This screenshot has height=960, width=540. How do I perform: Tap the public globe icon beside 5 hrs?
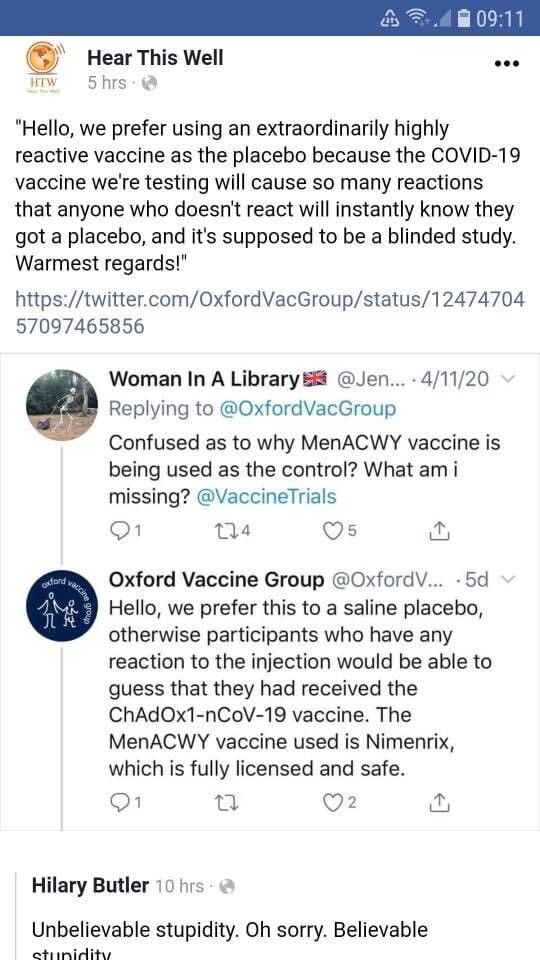point(150,83)
